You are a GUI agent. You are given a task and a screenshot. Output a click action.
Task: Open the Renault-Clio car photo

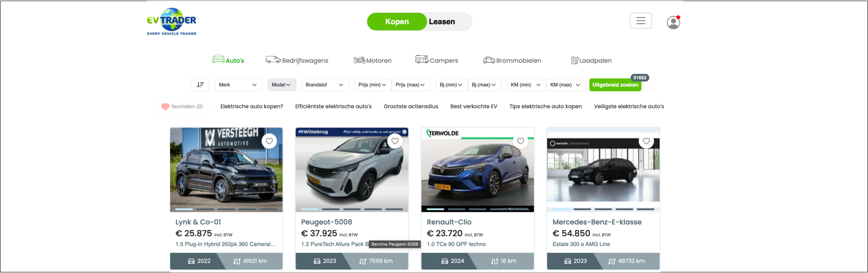coord(478,170)
